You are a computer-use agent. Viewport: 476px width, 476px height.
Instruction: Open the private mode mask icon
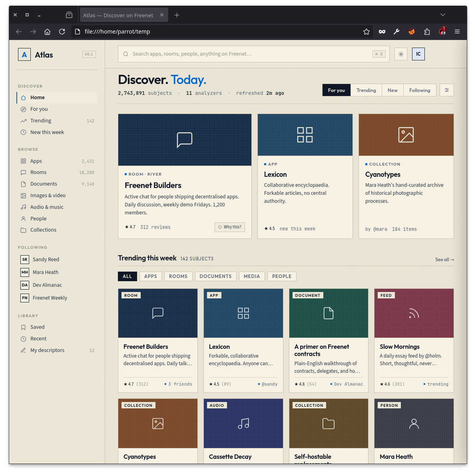pyautogui.click(x=382, y=32)
